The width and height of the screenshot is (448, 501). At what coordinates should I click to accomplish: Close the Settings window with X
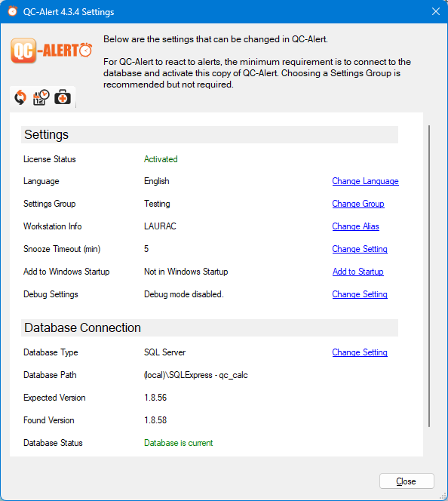[436, 11]
